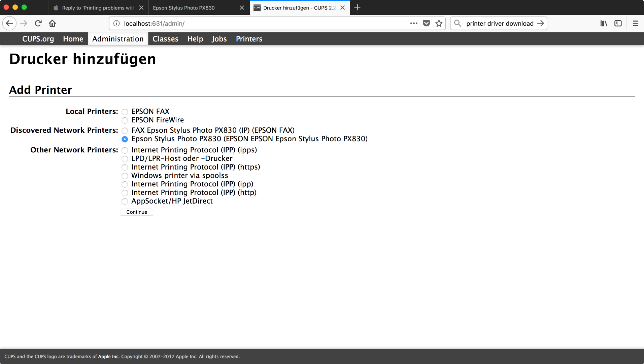The height and width of the screenshot is (364, 644).
Task: Choose Epson Stylus Photo PX830 network printer
Action: click(x=125, y=139)
